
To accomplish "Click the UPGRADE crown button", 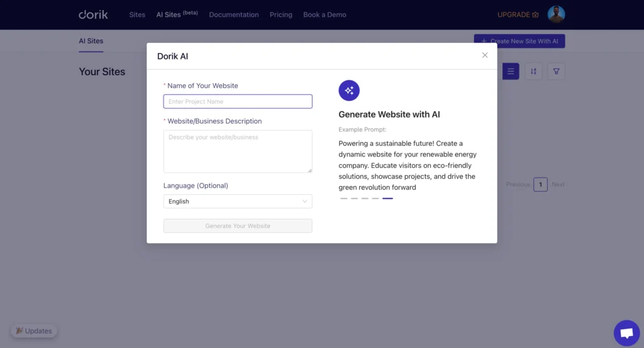I will click(518, 15).
